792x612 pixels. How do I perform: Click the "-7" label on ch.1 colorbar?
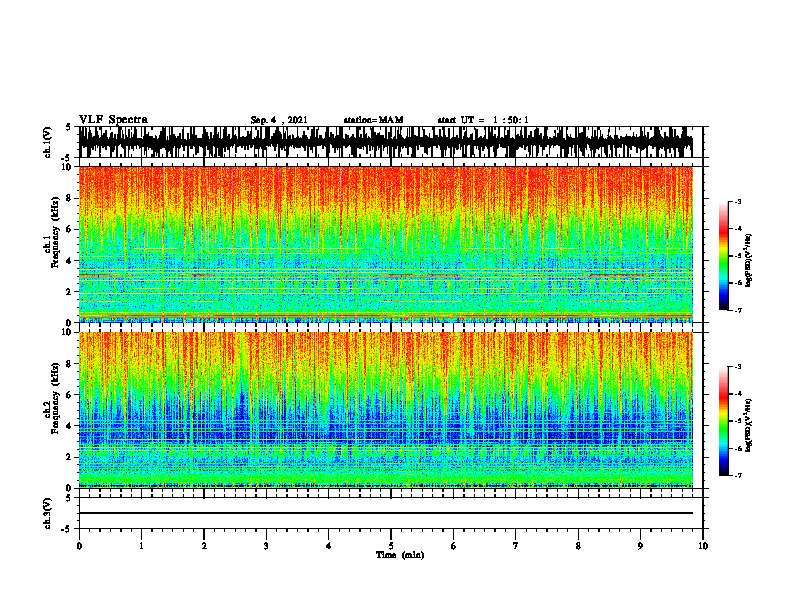coord(738,310)
